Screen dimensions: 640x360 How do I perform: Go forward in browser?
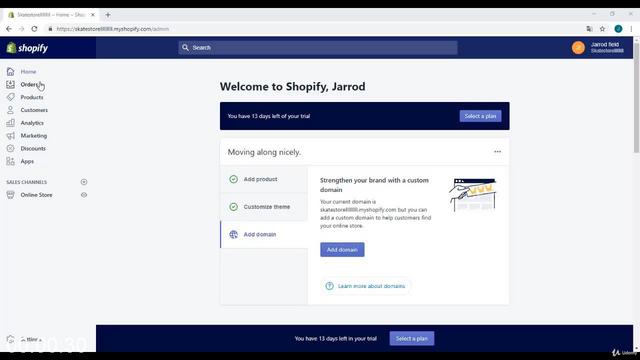[22, 29]
